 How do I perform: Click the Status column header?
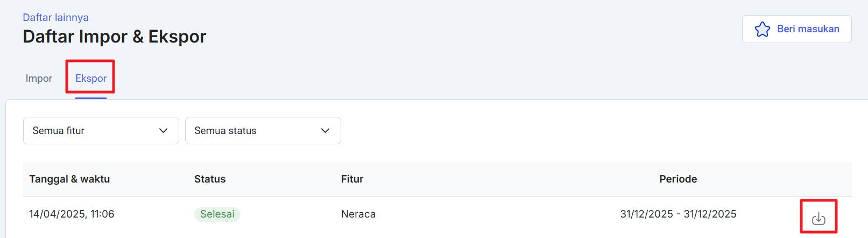coord(210,179)
